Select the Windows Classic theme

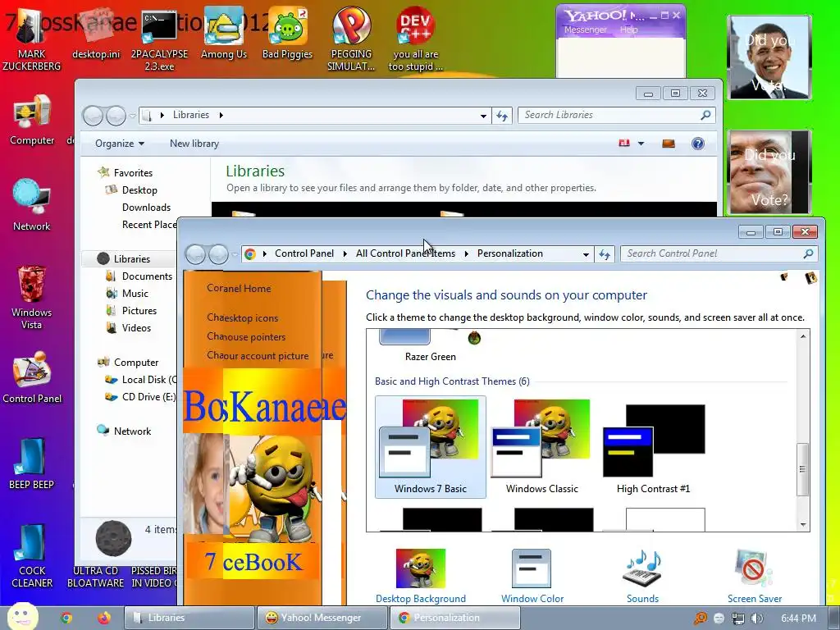tap(541, 447)
